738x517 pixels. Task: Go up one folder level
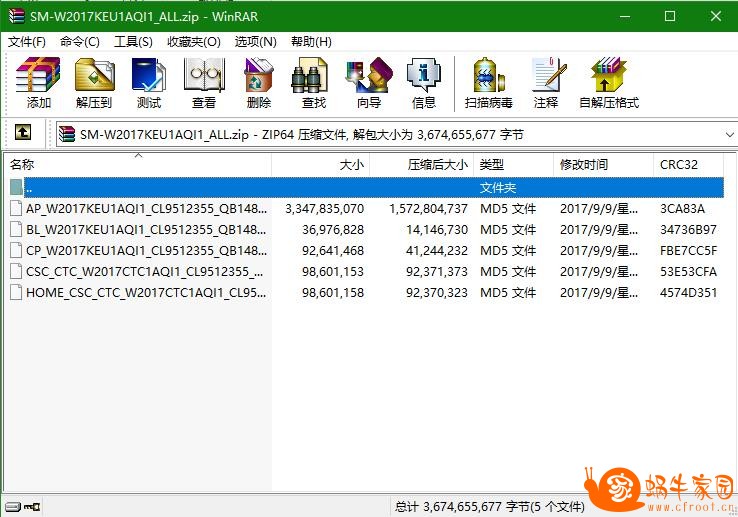click(23, 132)
